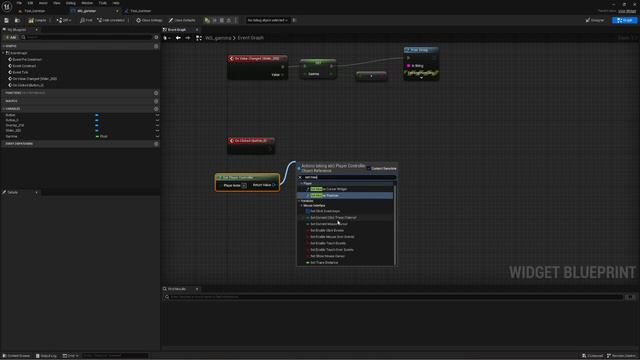
Task: Choose Set Trace Distance action
Action: [324, 263]
